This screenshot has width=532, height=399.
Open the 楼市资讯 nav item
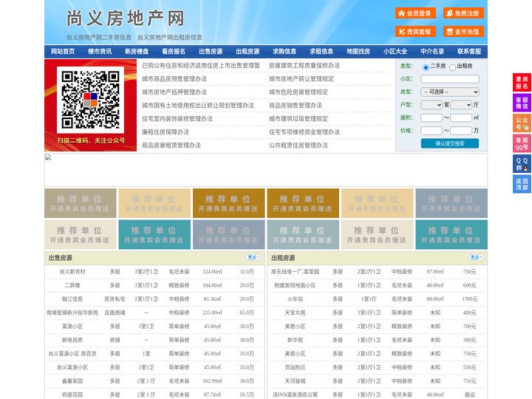tap(100, 52)
